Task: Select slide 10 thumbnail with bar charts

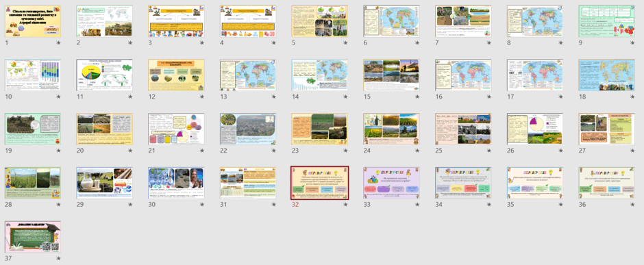Action: [x=33, y=75]
